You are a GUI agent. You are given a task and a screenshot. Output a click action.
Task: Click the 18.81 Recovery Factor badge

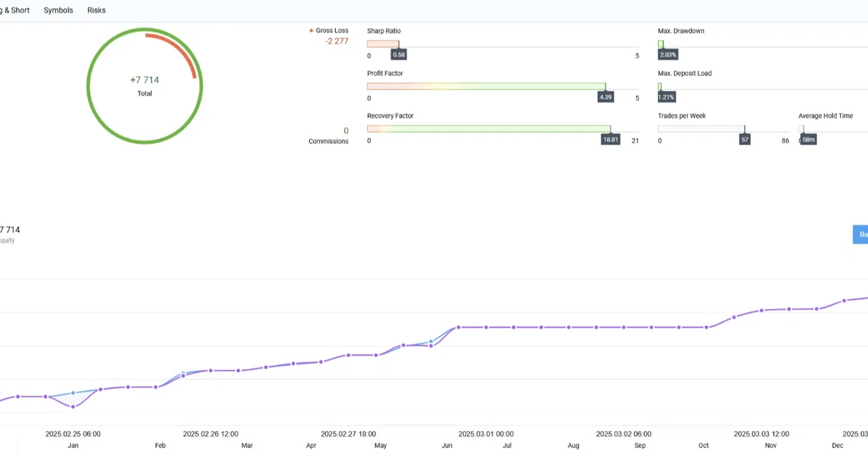pos(610,140)
